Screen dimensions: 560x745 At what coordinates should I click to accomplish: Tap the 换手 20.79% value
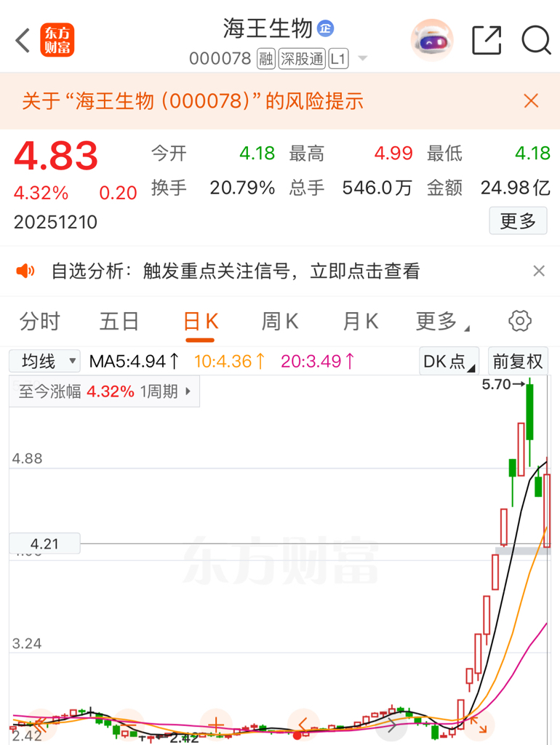242,188
